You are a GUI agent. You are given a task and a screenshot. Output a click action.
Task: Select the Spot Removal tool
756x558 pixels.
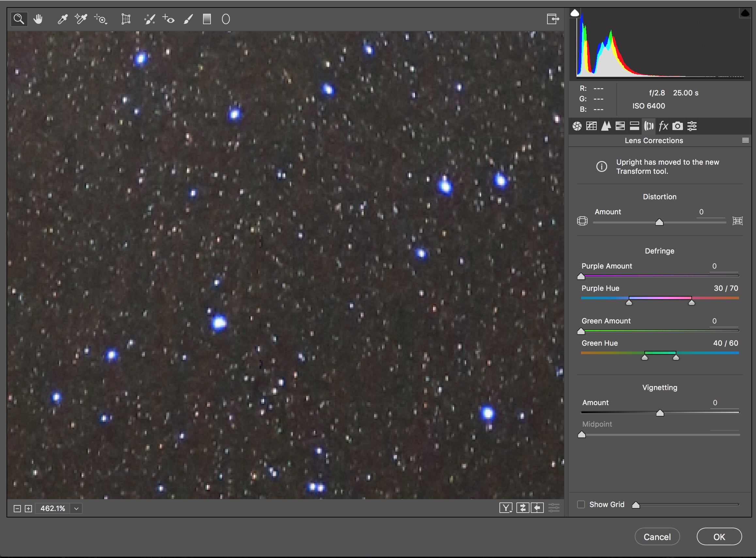point(149,19)
